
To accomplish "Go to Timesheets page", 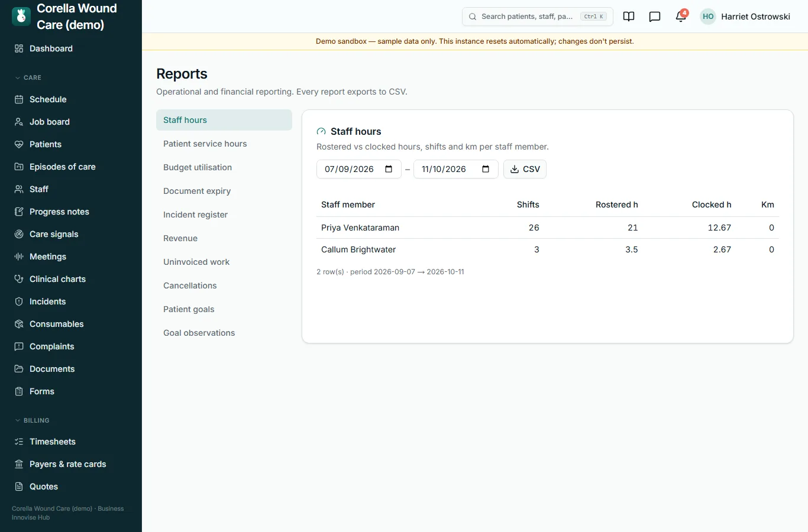I will point(71,442).
